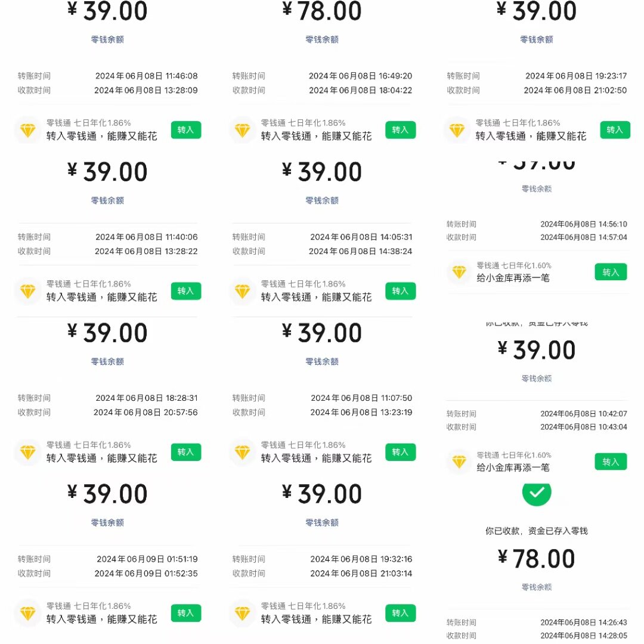Tap 给小金库再添一笔 promo near the 10:42:07 transfer

coord(513,467)
